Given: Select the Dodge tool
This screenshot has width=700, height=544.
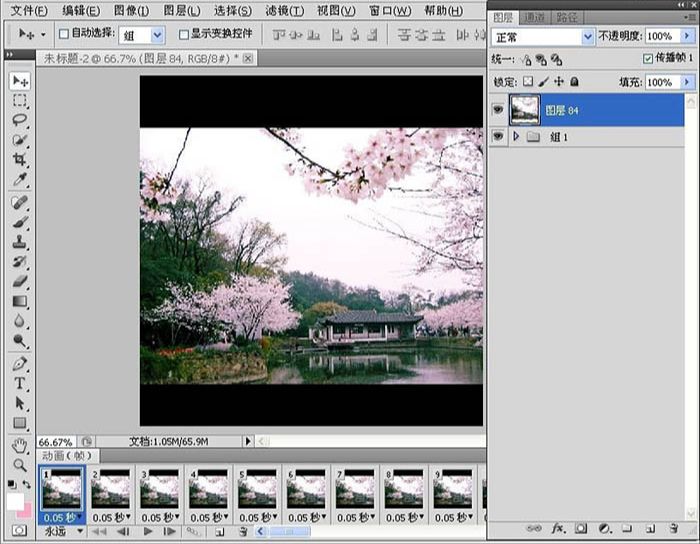Looking at the screenshot, I should pyautogui.click(x=20, y=341).
